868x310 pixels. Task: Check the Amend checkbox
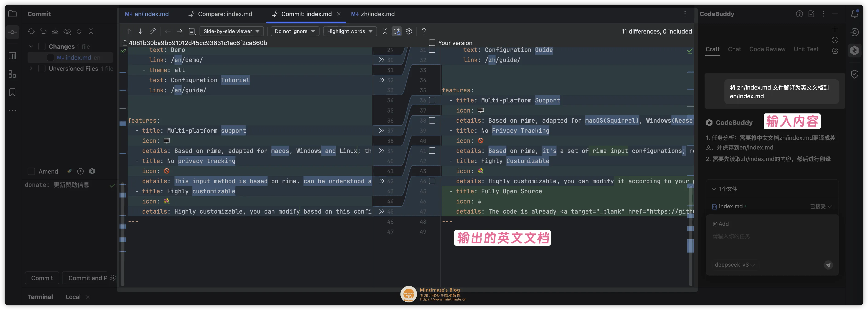click(31, 171)
